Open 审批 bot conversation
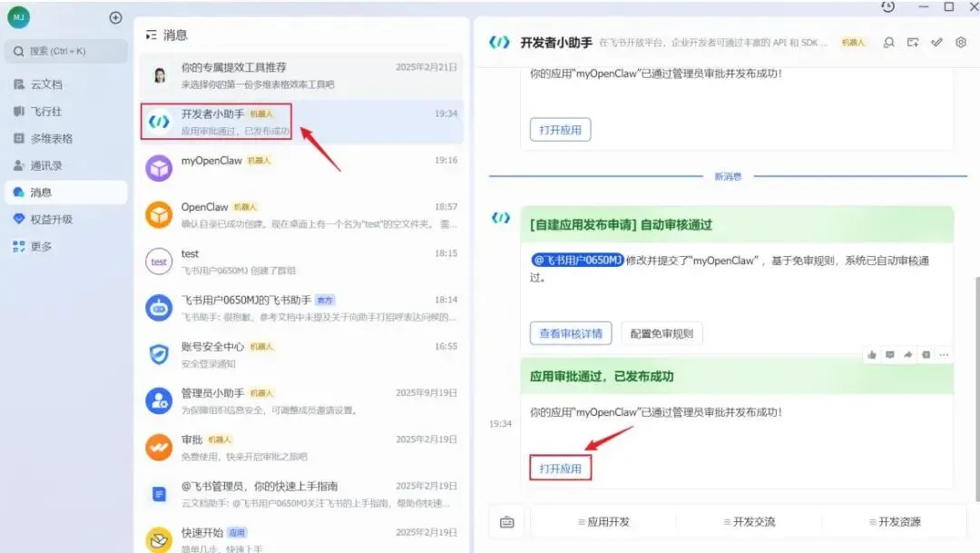 click(302, 448)
